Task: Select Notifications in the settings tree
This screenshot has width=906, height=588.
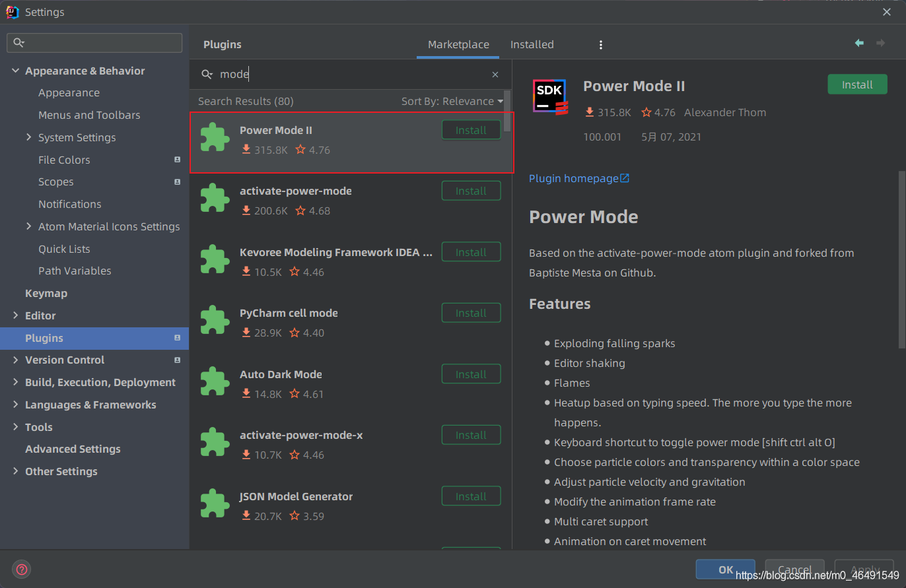Action: pyautogui.click(x=69, y=204)
